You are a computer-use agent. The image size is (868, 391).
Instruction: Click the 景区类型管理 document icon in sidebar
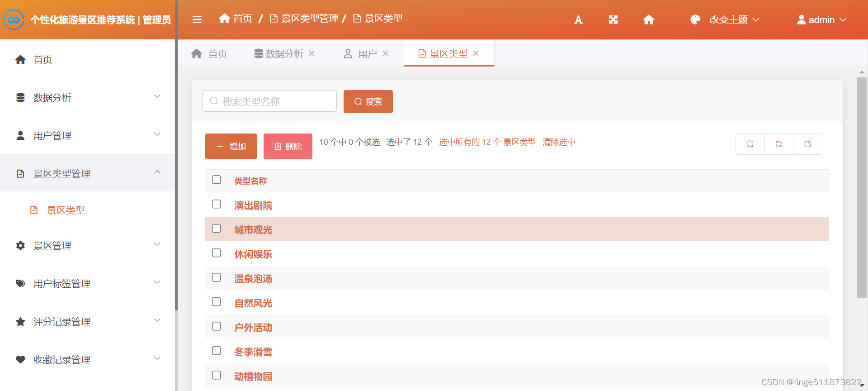(20, 174)
